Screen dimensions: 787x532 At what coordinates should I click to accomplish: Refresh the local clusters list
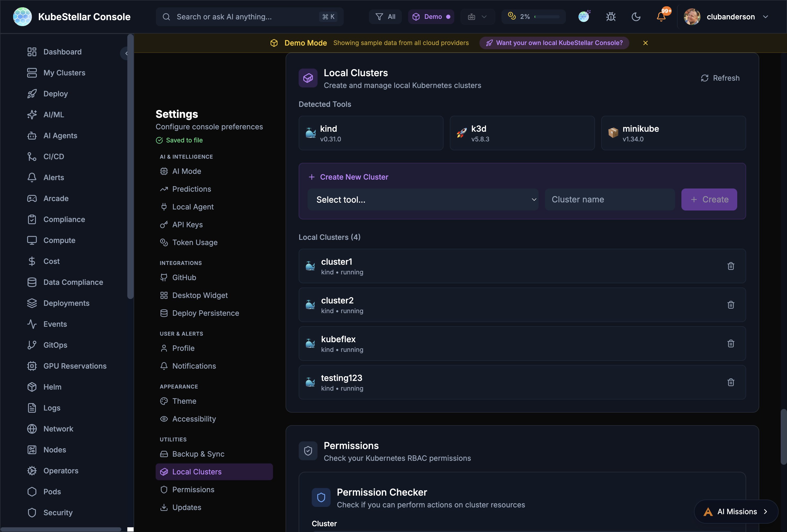point(720,78)
